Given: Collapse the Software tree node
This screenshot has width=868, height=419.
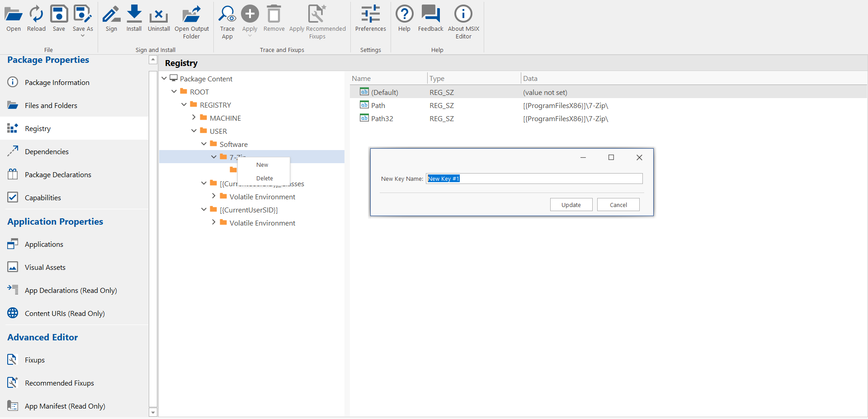Looking at the screenshot, I should (204, 144).
